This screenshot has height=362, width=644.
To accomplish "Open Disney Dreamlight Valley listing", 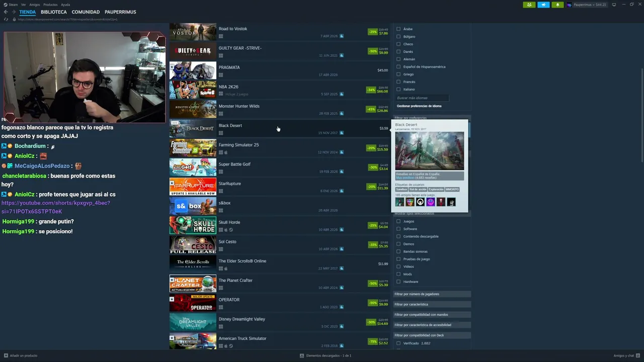I will point(279,322).
